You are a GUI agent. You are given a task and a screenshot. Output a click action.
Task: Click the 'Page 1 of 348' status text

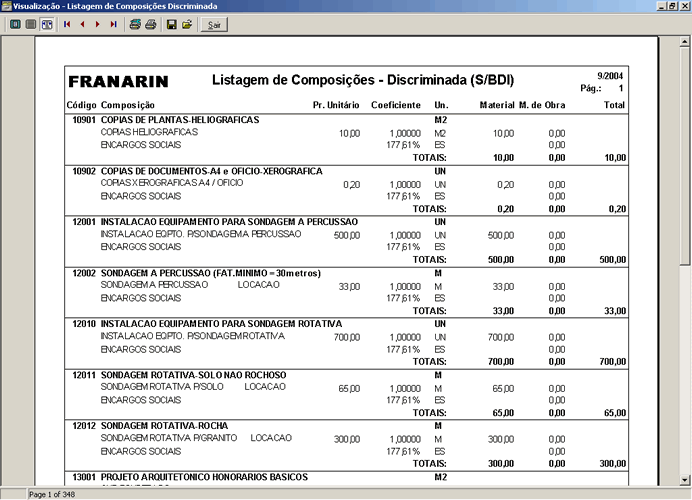click(x=52, y=495)
